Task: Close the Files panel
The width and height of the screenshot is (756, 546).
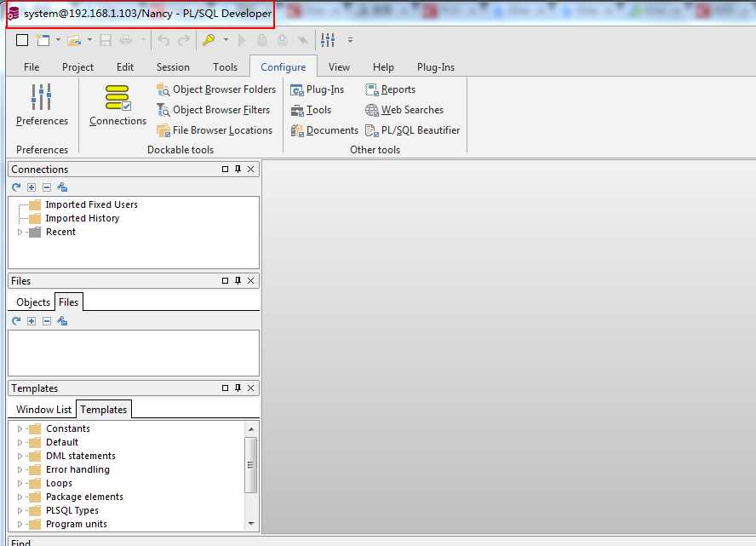Action: click(250, 280)
